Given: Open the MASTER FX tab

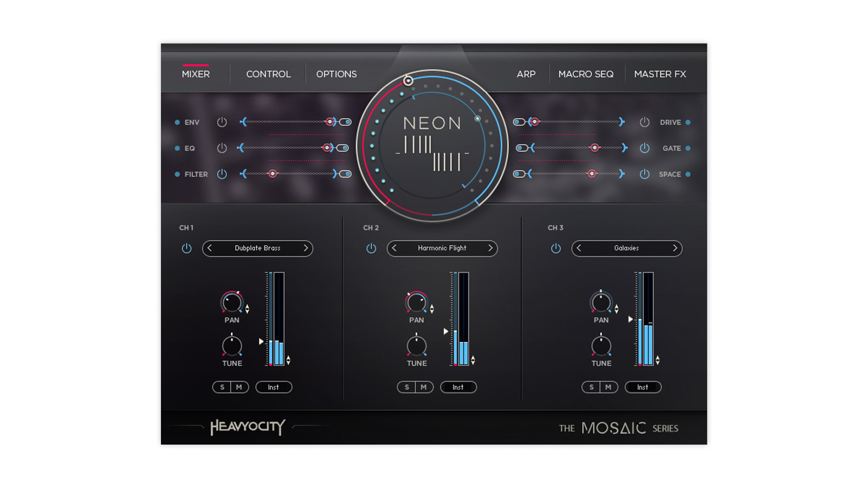Looking at the screenshot, I should [x=660, y=74].
